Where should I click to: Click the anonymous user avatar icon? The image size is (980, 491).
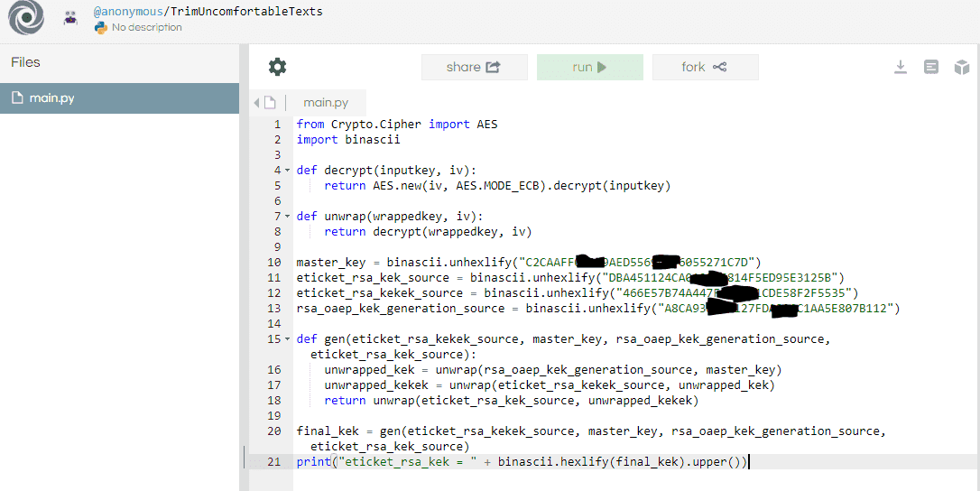[x=70, y=18]
